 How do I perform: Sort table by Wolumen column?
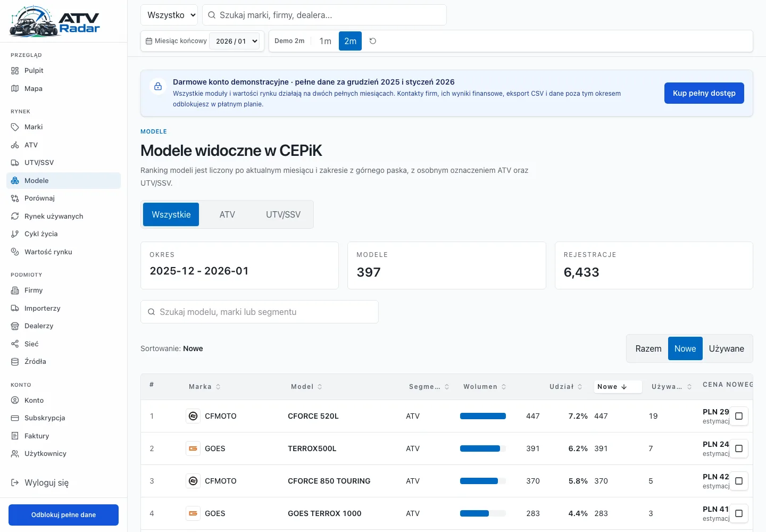485,387
